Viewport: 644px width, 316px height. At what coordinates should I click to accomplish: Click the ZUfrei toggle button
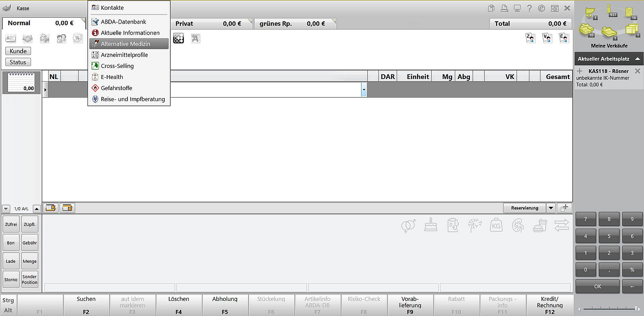11,224
